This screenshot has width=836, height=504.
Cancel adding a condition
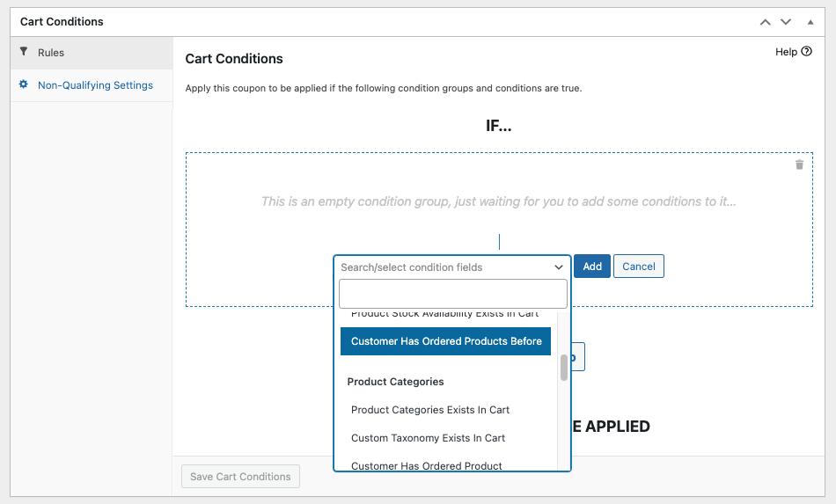pyautogui.click(x=638, y=267)
